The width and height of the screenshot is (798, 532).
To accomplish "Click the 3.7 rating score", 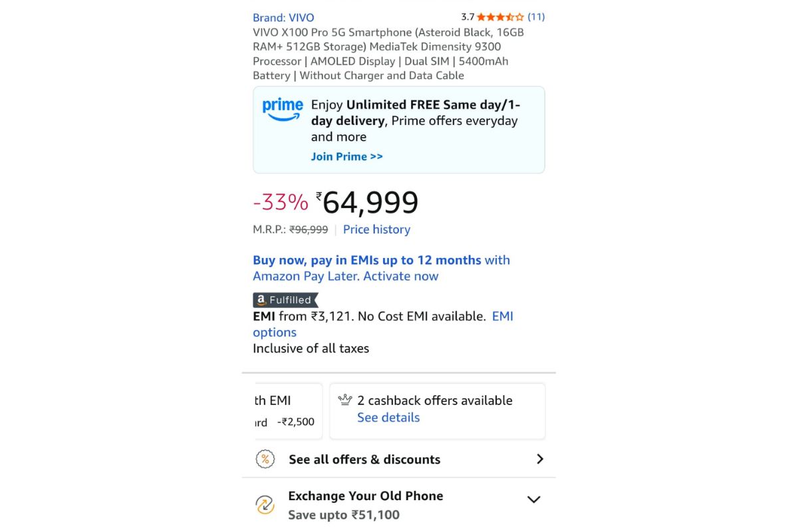I will tap(467, 17).
